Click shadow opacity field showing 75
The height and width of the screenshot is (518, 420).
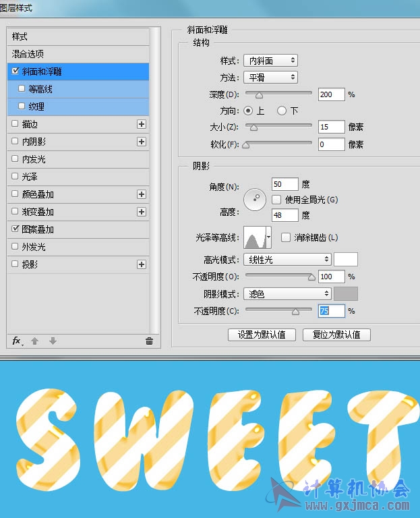pos(332,311)
